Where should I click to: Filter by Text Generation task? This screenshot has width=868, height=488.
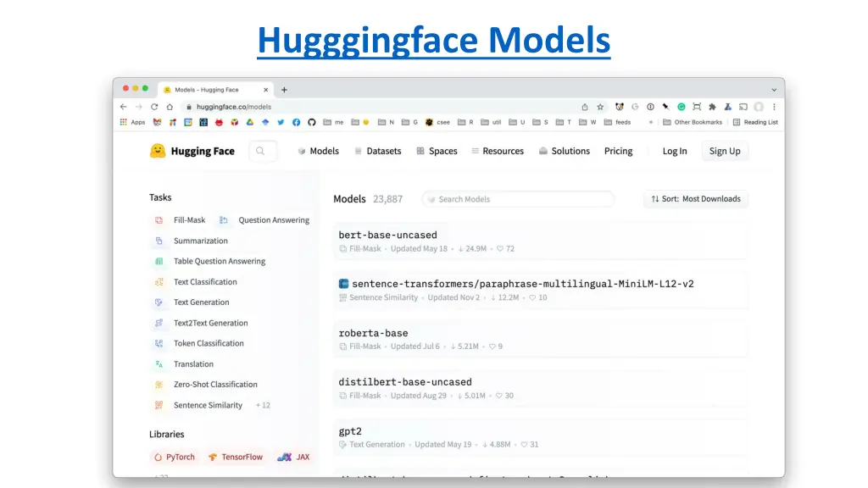(x=192, y=302)
